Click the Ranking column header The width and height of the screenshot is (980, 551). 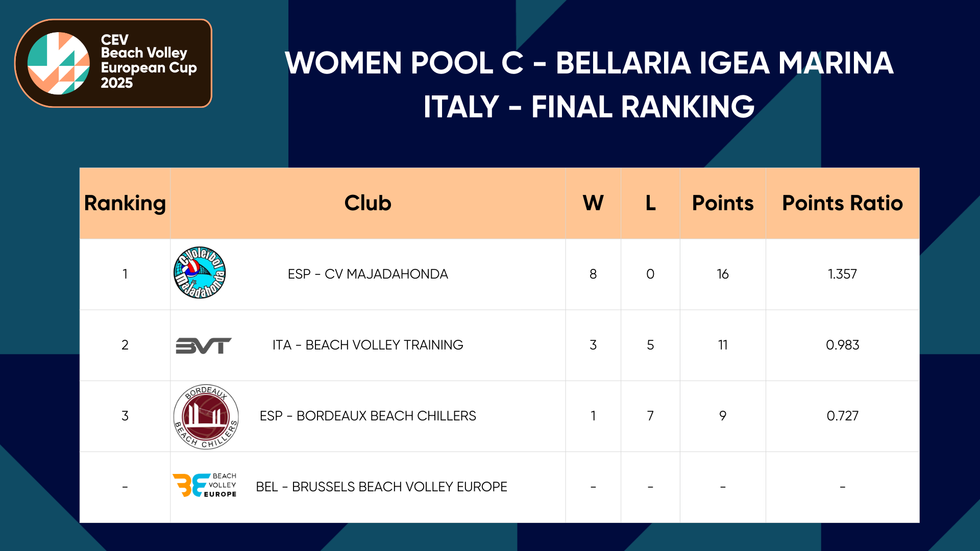pos(125,203)
